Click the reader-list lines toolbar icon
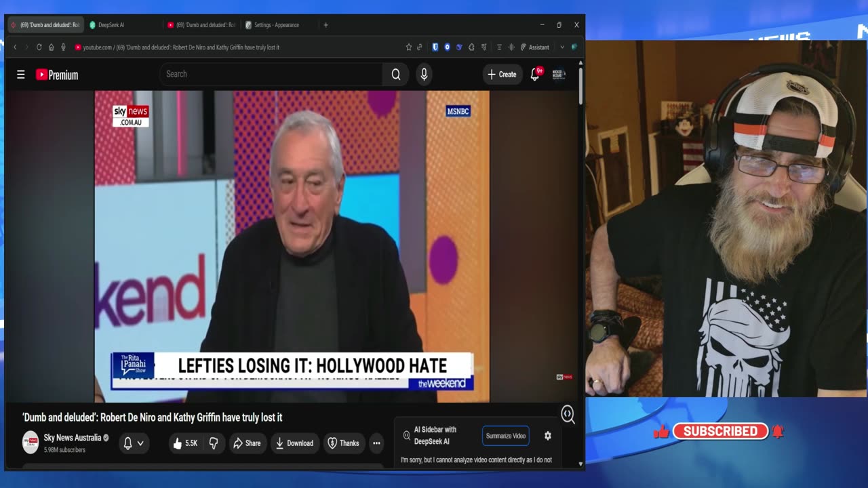This screenshot has height=488, width=868. 499,47
